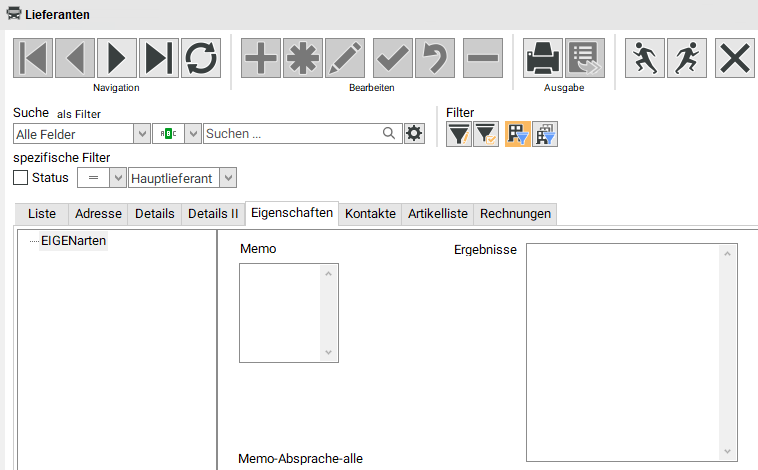Screen dimensions: 758x470
Task: Jump to the last record
Action: [x=159, y=58]
